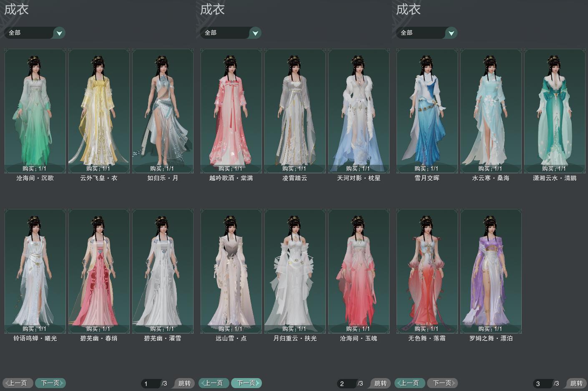Click the 罗姆之舞·漂泊 name label
The height and width of the screenshot is (391, 588).
491,338
